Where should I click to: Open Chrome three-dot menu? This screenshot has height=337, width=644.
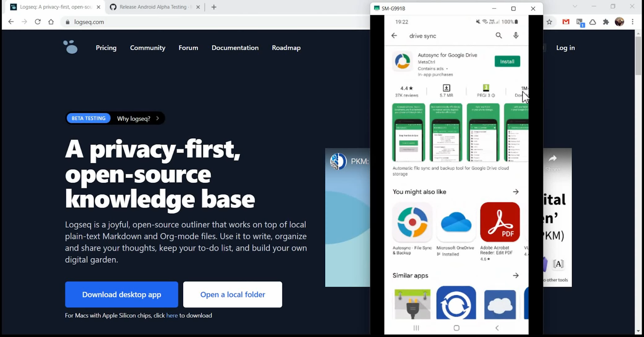(633, 22)
